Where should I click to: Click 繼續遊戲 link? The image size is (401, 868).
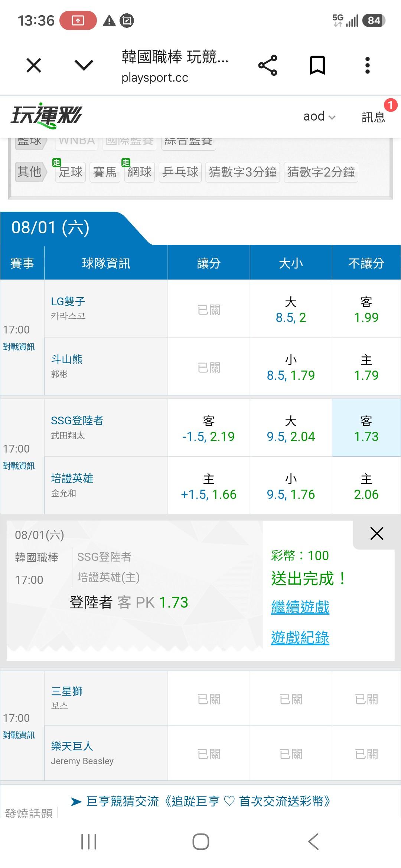coord(300,607)
